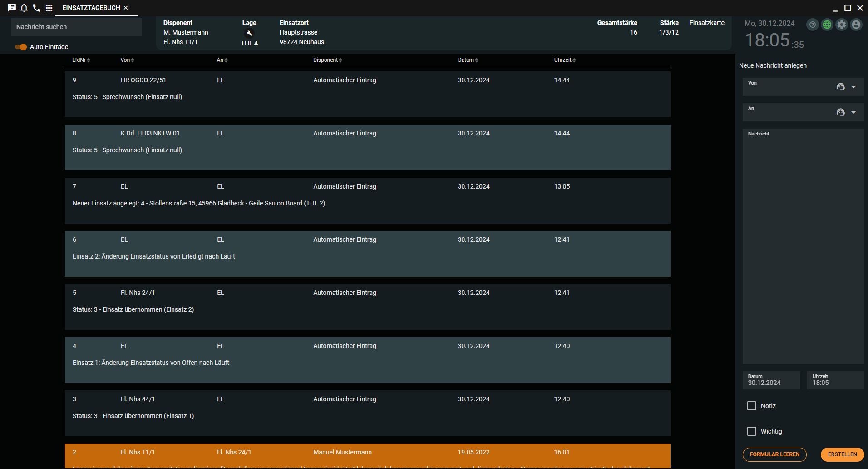Click the Erstellen button
This screenshot has height=469, width=868.
coord(842,454)
